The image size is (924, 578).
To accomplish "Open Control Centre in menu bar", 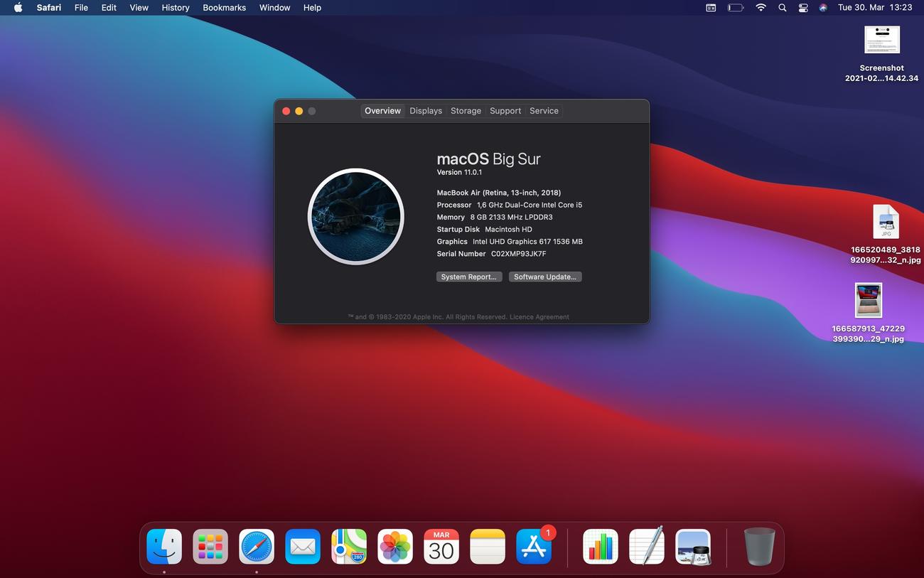I will tap(803, 7).
